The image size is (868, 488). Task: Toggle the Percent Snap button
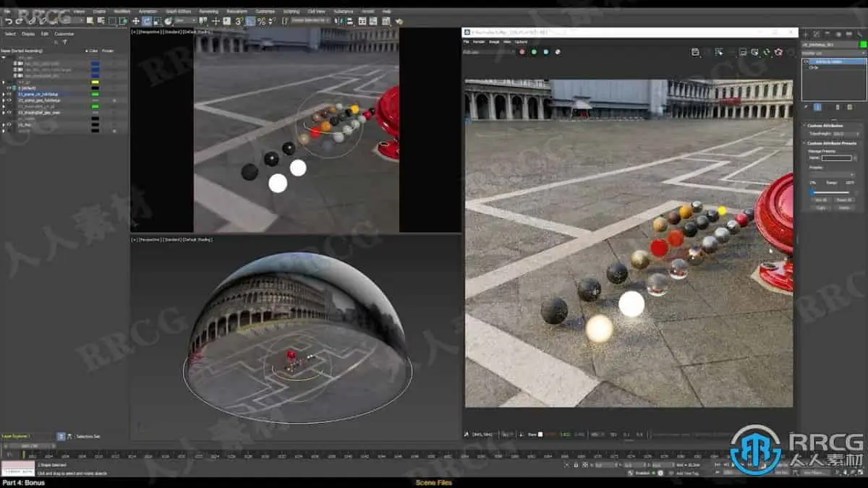[x=261, y=22]
